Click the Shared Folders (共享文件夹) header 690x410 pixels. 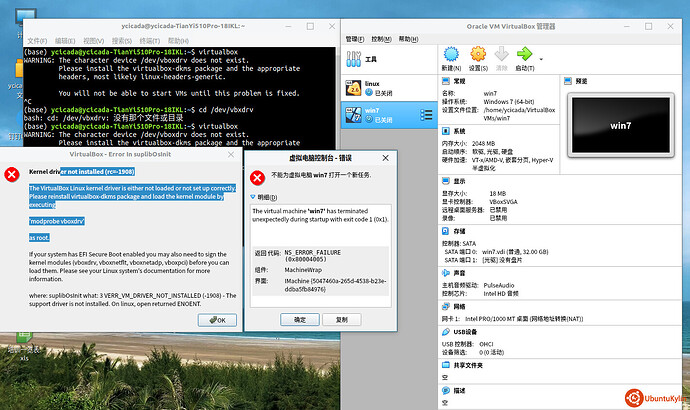coord(468,366)
